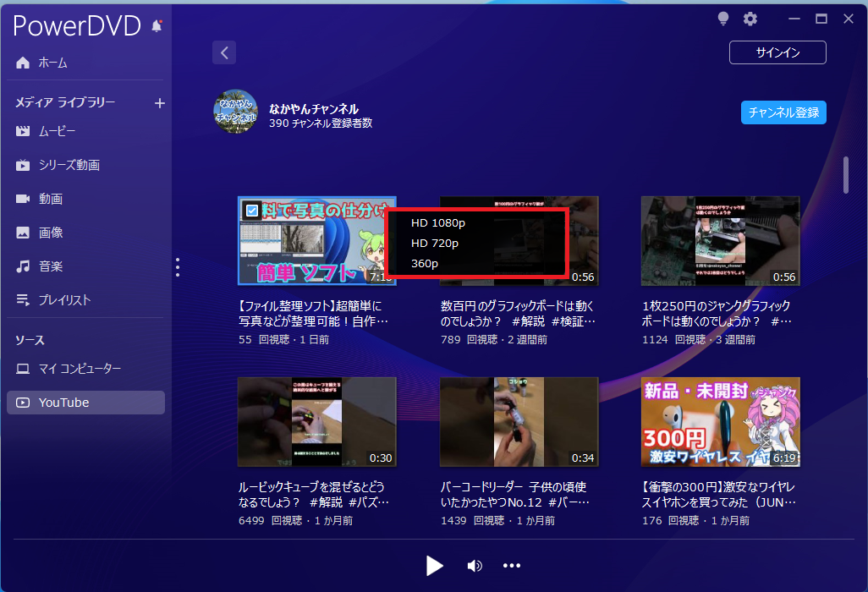The image size is (868, 592).
Task: Open 0:56 junk graphics board thumbnail, 1124 views
Action: point(720,241)
